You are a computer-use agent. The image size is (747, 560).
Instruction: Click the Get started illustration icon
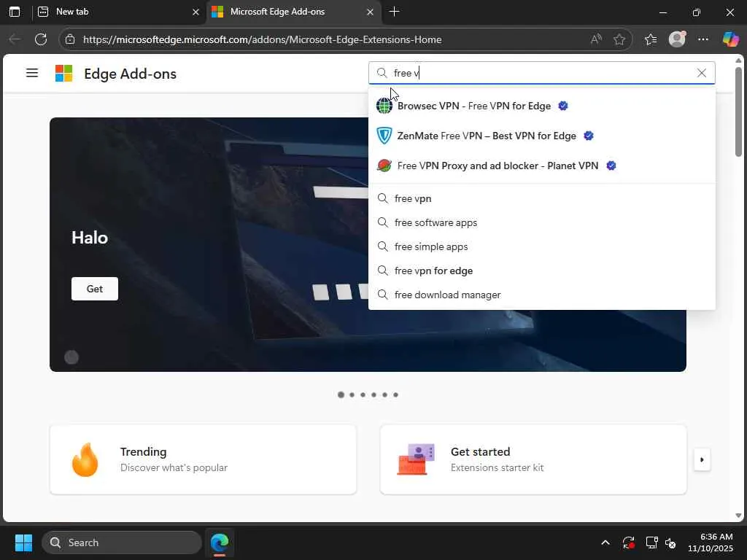[416, 459]
